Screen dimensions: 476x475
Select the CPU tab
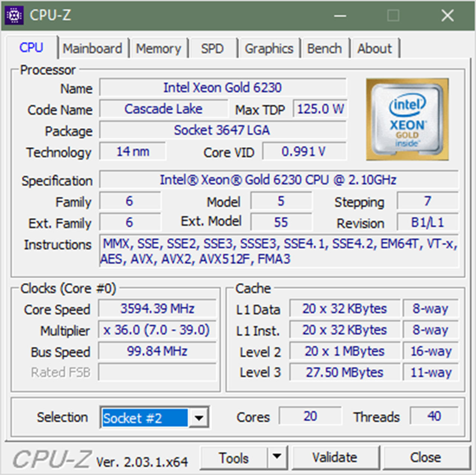[31, 48]
